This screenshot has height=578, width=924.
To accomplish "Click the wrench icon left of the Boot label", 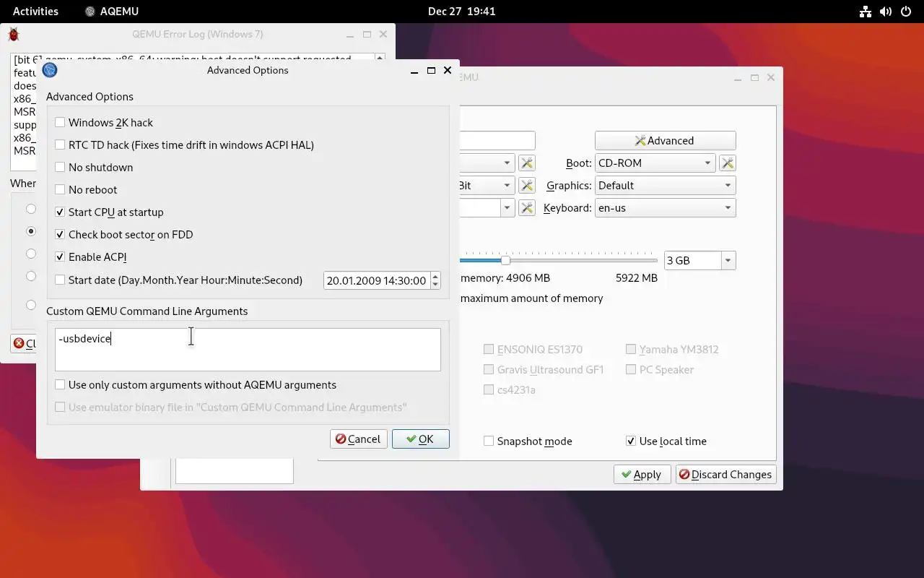I will (527, 163).
